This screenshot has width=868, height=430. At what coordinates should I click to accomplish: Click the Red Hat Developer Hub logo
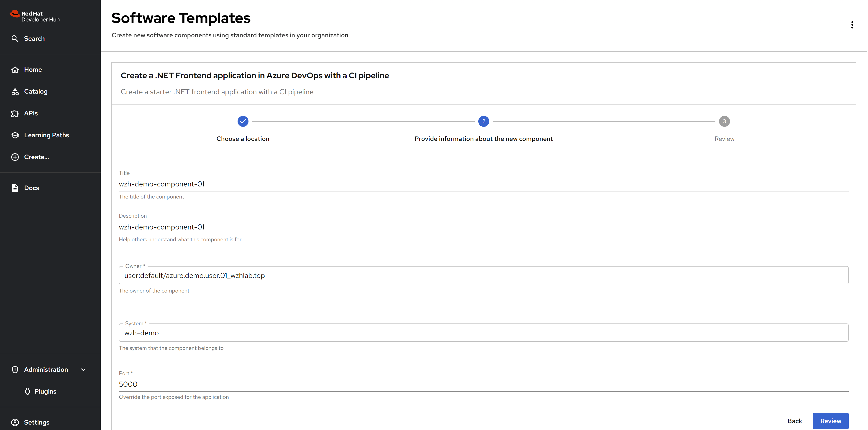click(x=35, y=16)
